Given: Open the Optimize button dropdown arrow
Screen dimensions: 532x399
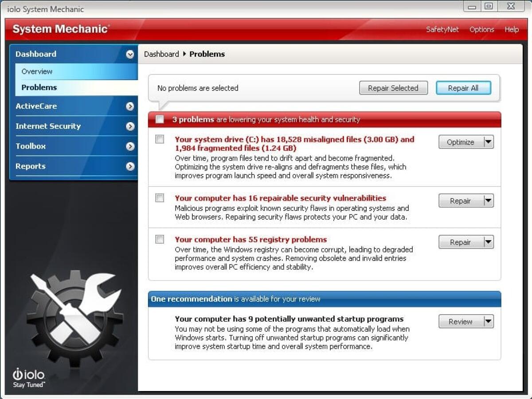Looking at the screenshot, I should (489, 142).
